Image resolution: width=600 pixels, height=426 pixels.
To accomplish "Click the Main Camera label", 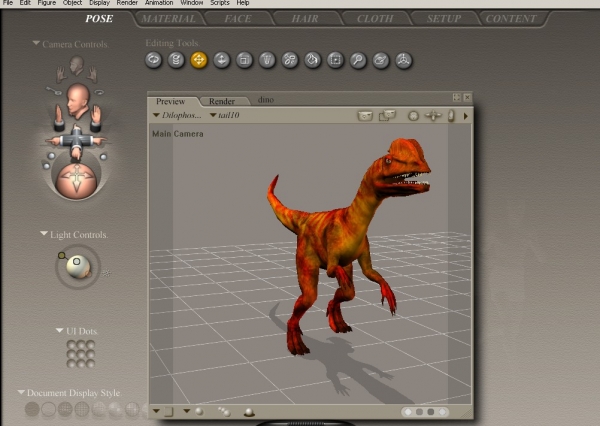I will 178,134.
